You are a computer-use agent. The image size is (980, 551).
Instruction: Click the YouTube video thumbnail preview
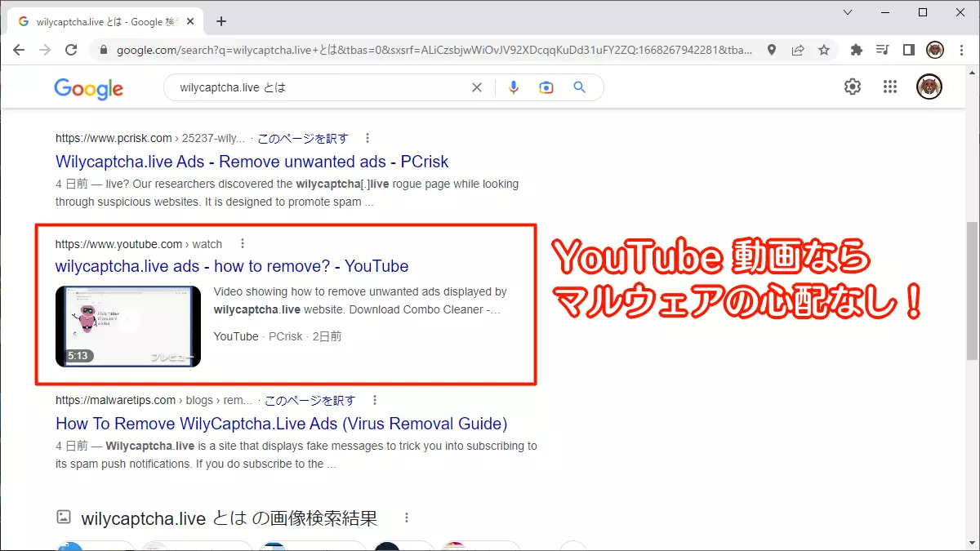coord(128,326)
